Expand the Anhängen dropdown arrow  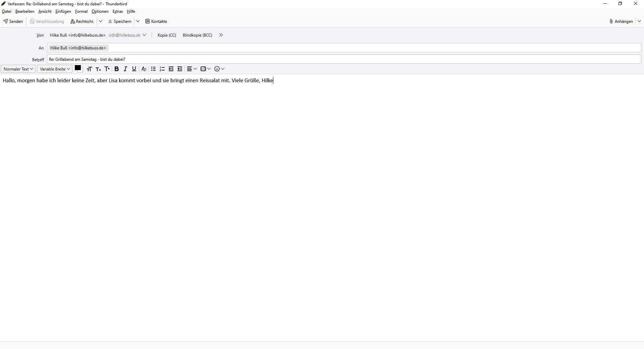tap(639, 21)
